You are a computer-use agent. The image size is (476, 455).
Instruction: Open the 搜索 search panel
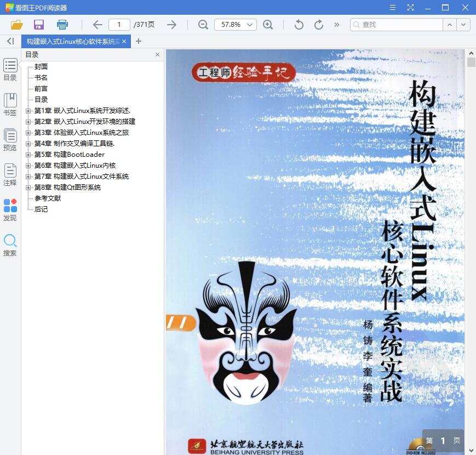tap(10, 245)
